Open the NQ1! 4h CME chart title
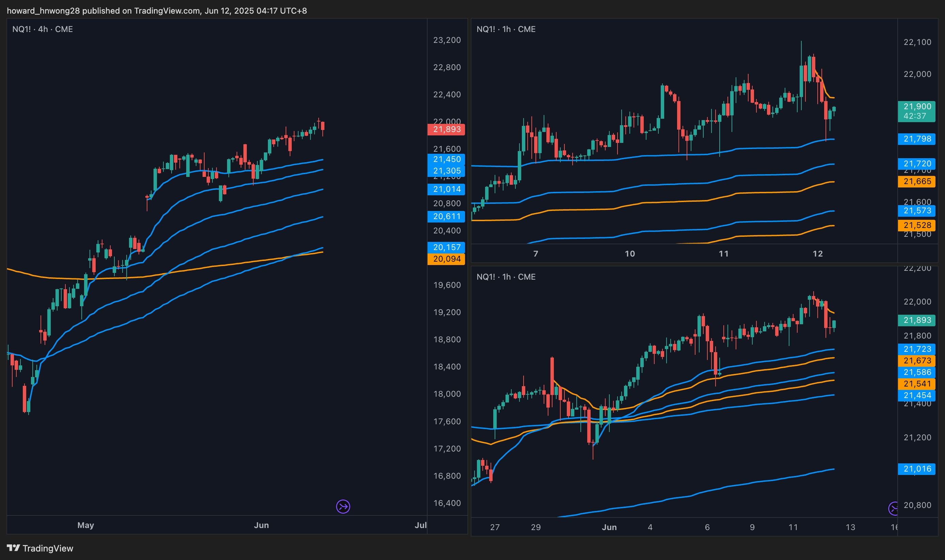This screenshot has height=560, width=945. (x=42, y=29)
